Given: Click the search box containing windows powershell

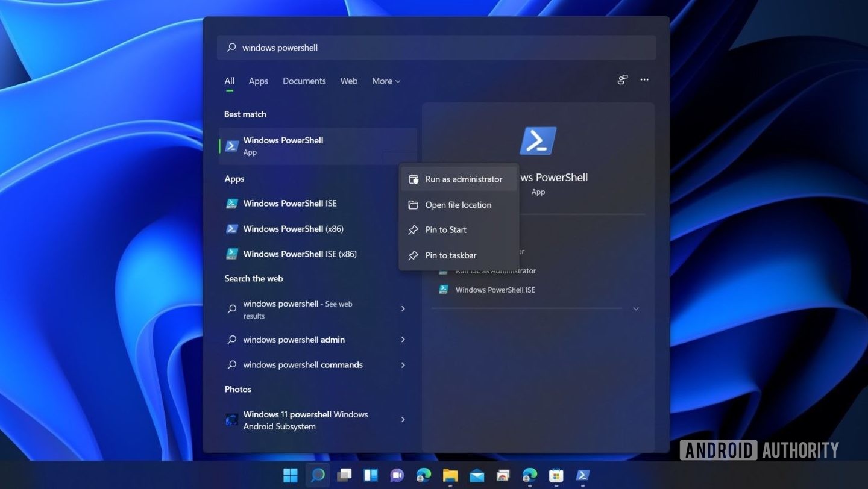Looking at the screenshot, I should (436, 48).
